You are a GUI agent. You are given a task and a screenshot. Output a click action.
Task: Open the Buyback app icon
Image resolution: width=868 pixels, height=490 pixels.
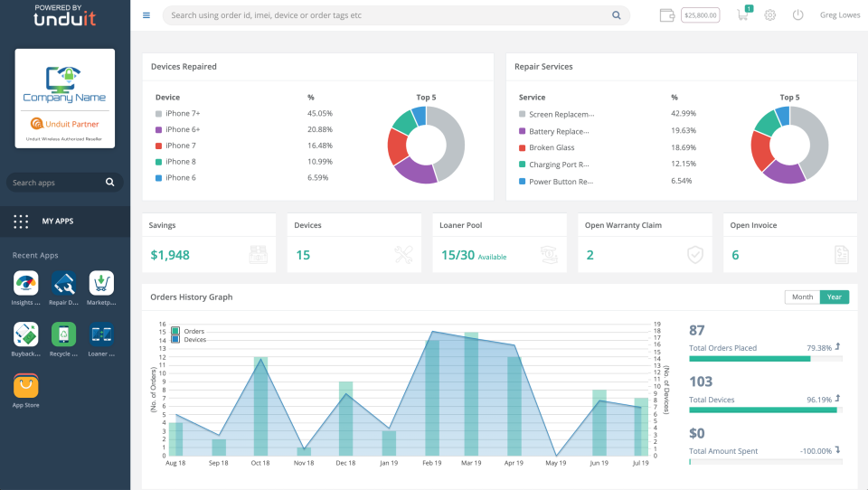(26, 335)
